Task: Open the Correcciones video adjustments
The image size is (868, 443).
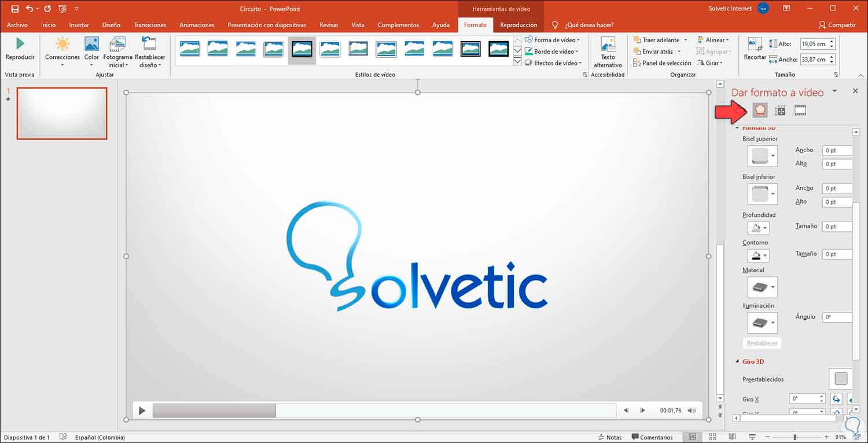Action: (x=62, y=52)
